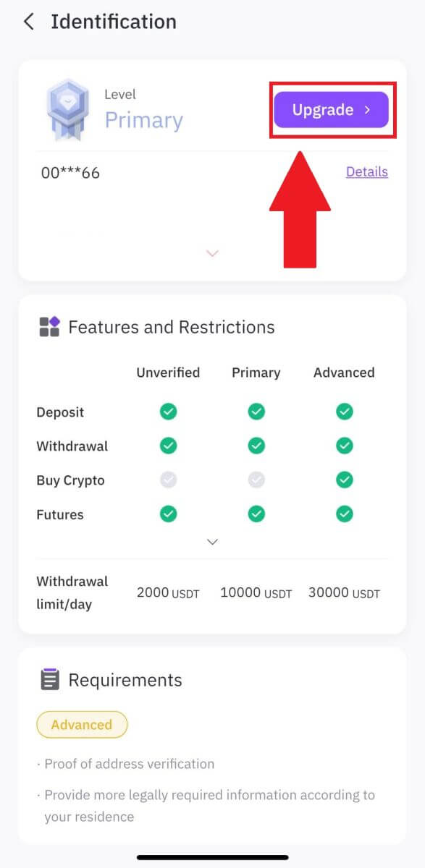Screen dimensions: 425x868
Task: Tap the back arrow on Identification screen
Action: pos(28,22)
